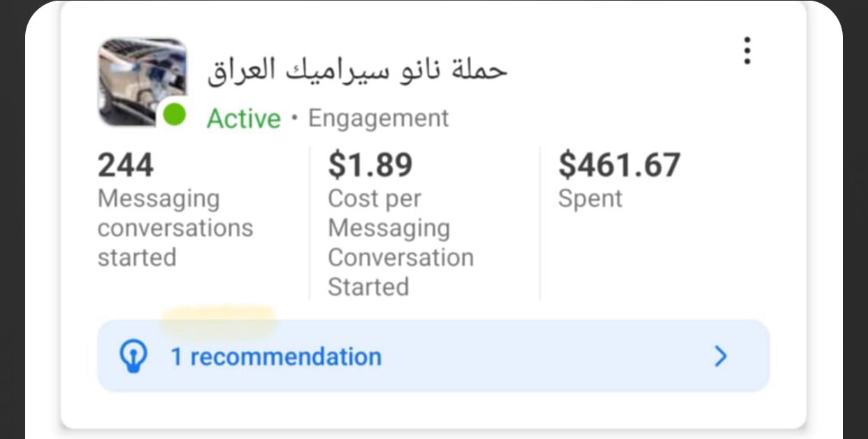The height and width of the screenshot is (439, 868).
Task: Click the 244 conversations count
Action: (x=126, y=166)
